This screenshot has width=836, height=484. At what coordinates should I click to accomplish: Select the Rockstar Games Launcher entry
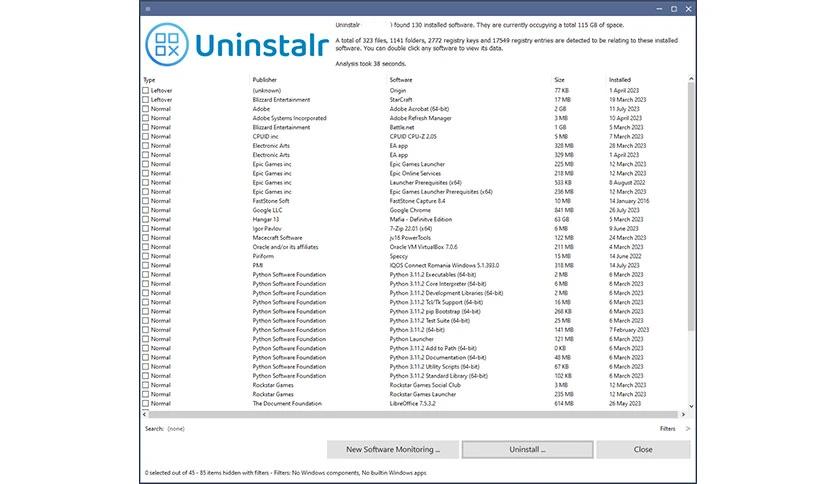[423, 394]
